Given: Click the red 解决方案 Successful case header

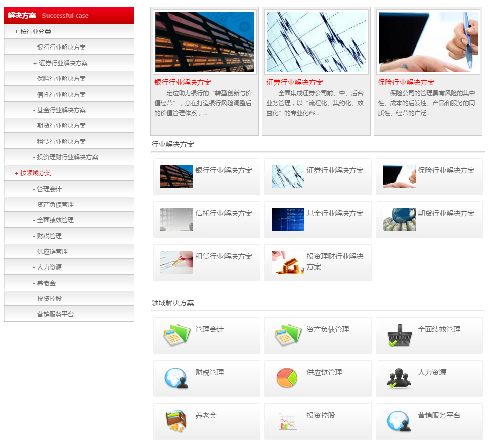Looking at the screenshot, I should [x=69, y=15].
